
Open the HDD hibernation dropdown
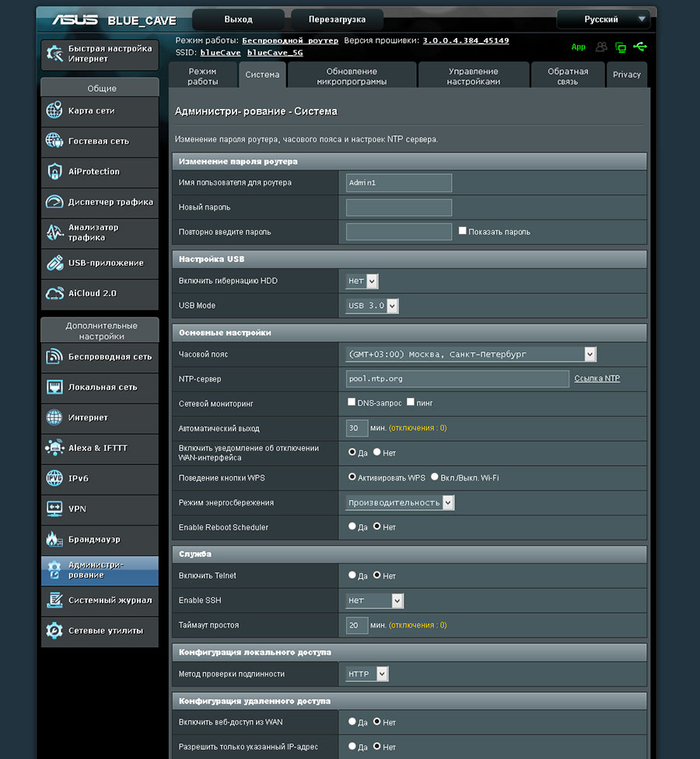[362, 281]
